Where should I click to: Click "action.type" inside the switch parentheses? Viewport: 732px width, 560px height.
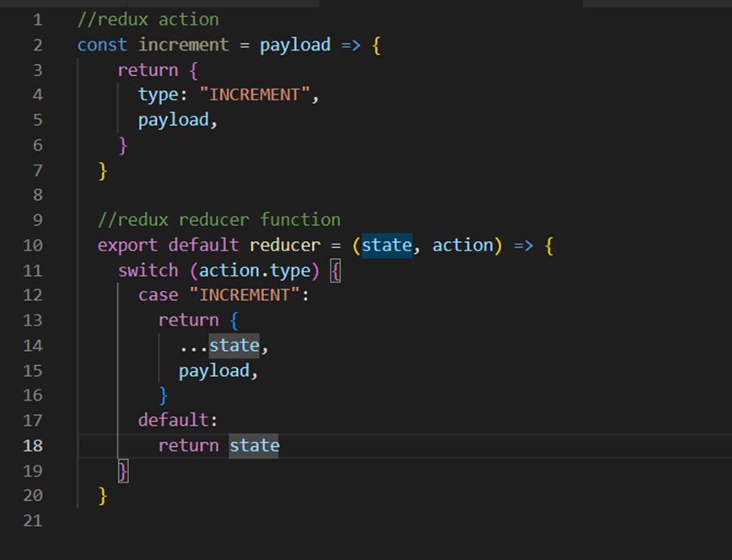click(x=255, y=271)
